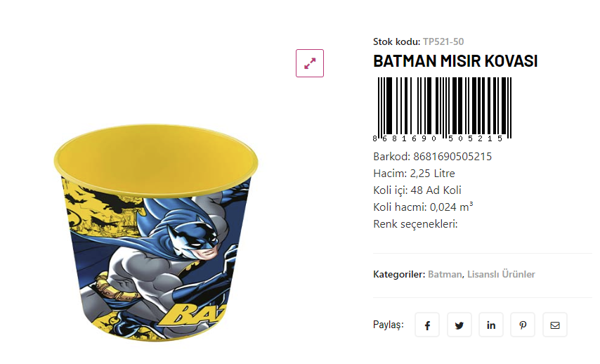Share the product on Twitter
600x364 pixels.
[x=459, y=325]
